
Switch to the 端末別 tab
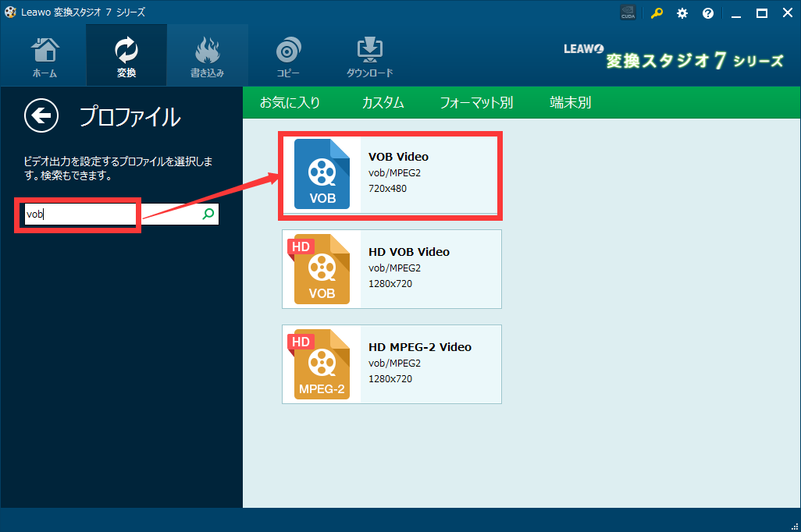569,102
